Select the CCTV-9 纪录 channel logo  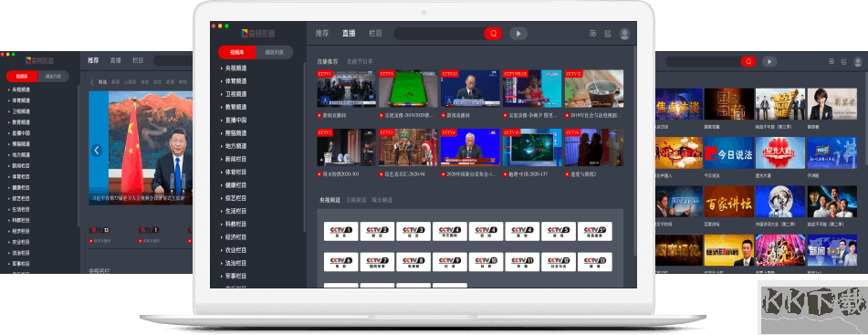(449, 262)
